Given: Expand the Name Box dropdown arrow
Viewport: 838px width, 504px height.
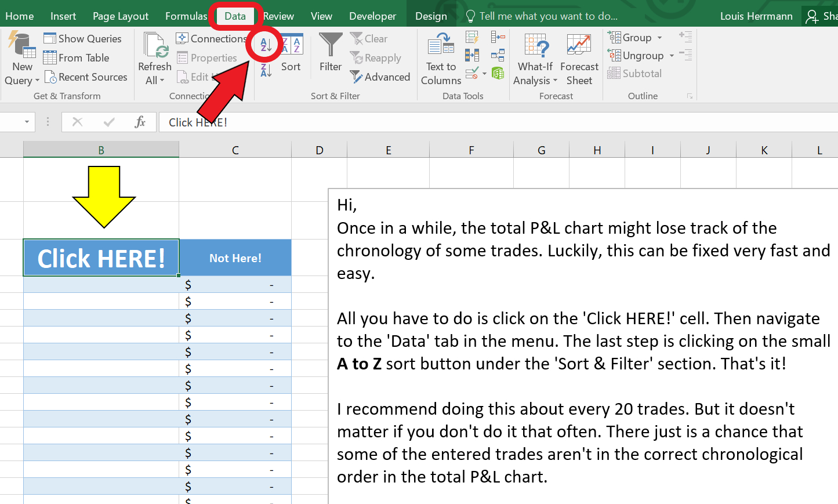Looking at the screenshot, I should click(27, 122).
